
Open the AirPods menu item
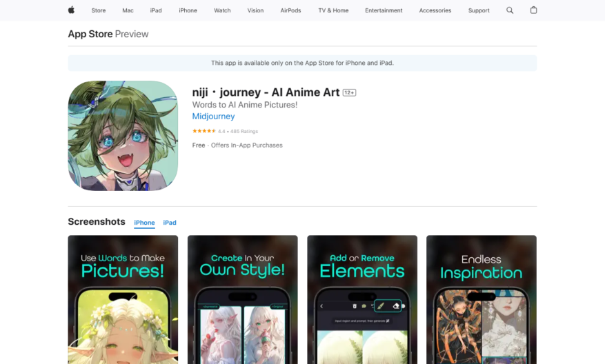click(x=290, y=10)
